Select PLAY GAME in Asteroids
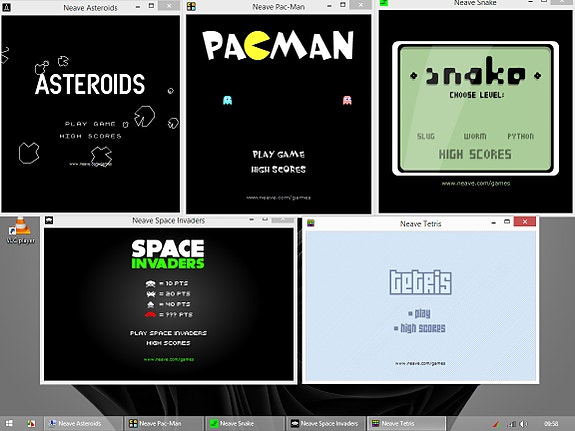The width and height of the screenshot is (575, 431). (90, 124)
